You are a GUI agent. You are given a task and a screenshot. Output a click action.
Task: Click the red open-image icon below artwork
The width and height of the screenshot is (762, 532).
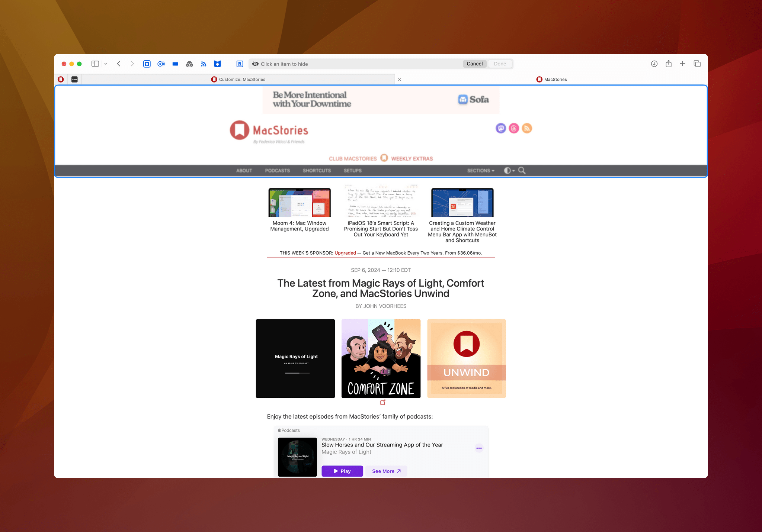pyautogui.click(x=383, y=402)
